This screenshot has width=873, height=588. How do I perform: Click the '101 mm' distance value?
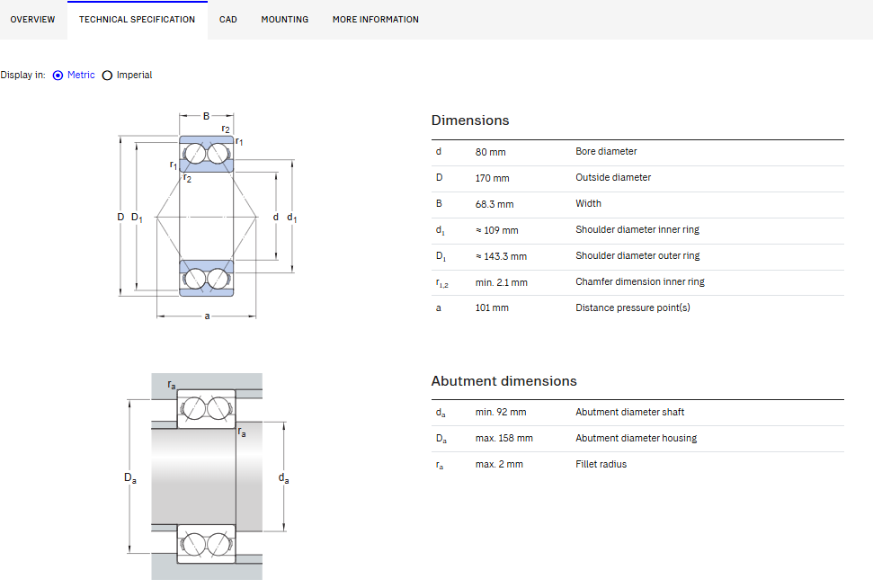492,307
